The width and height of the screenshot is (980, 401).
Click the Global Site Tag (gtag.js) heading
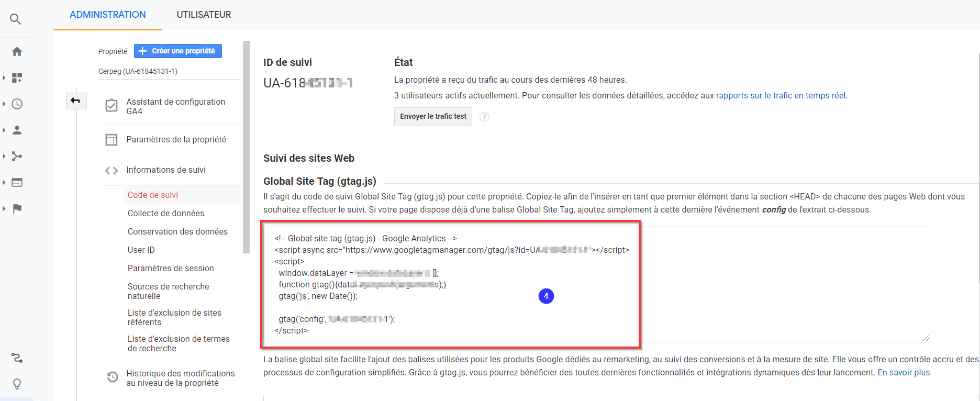coord(320,181)
